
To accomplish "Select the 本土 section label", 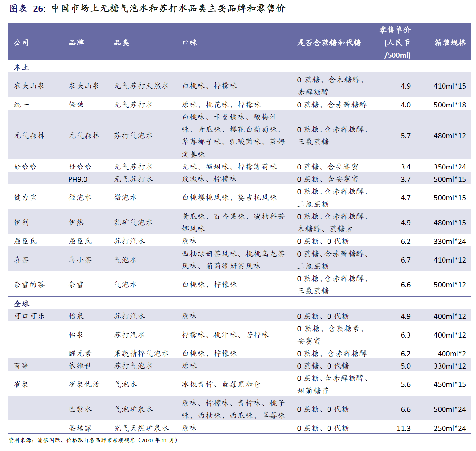I will click(21, 67).
